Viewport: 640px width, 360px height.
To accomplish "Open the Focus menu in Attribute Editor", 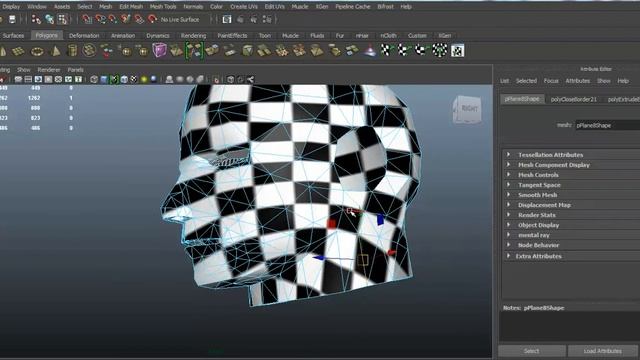I will pos(551,81).
